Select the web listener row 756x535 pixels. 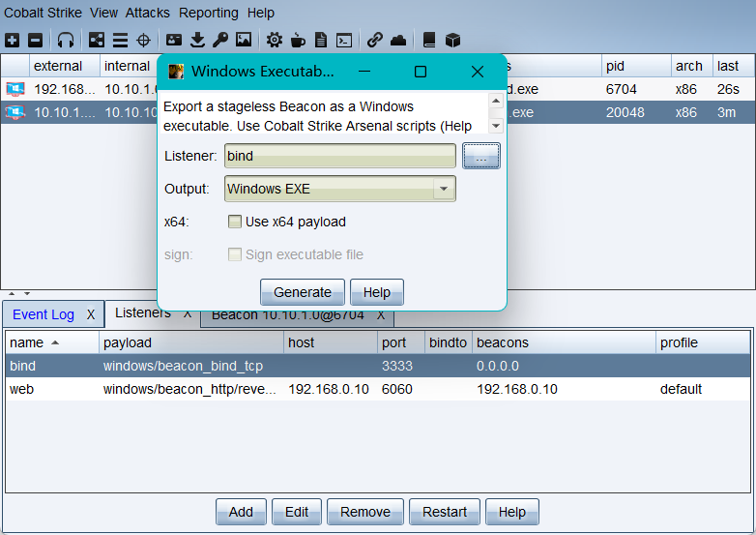tap(378, 389)
